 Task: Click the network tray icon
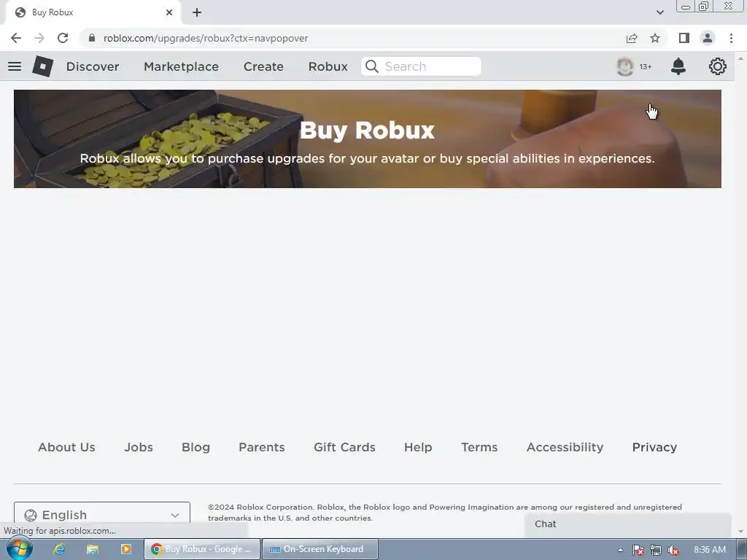point(656,550)
